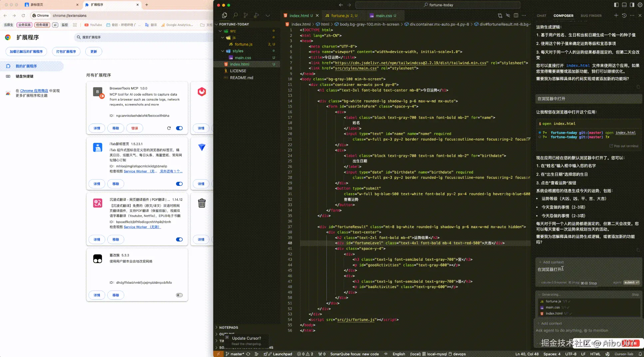The height and width of the screenshot is (357, 644).
Task: Open chat history clock icon
Action: click(624, 15)
